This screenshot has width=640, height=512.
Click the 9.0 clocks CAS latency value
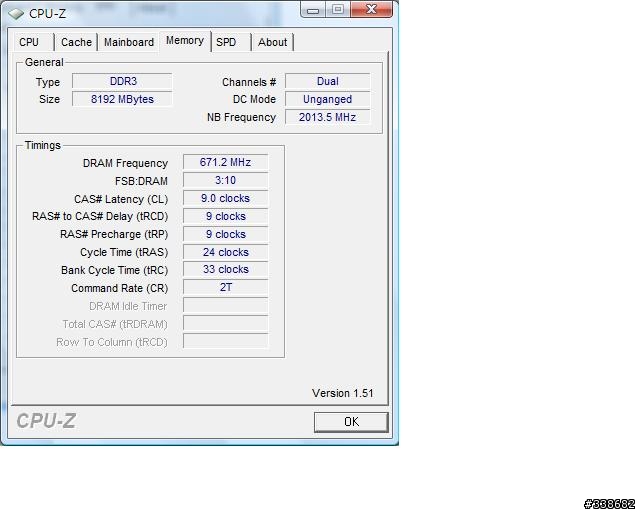pos(225,198)
